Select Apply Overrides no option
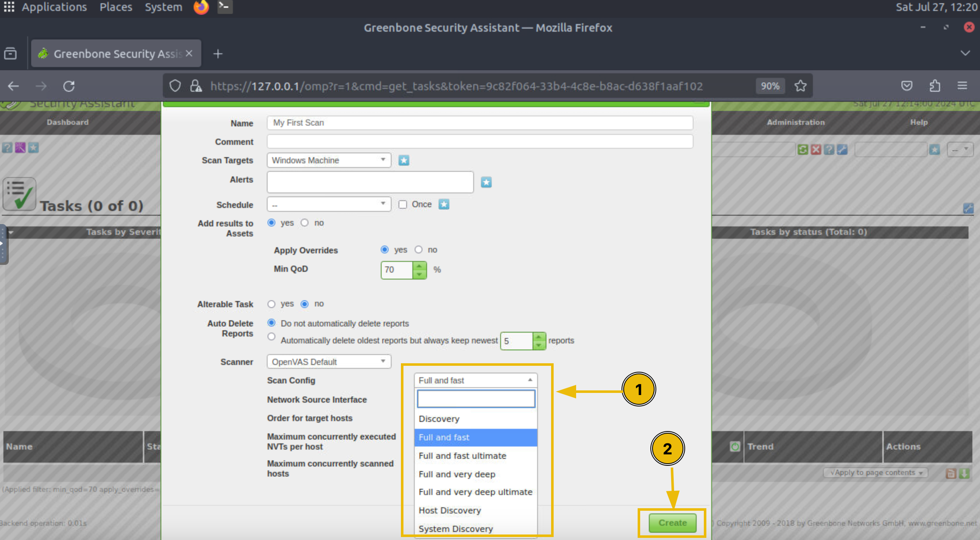The height and width of the screenshot is (540, 980). 419,250
